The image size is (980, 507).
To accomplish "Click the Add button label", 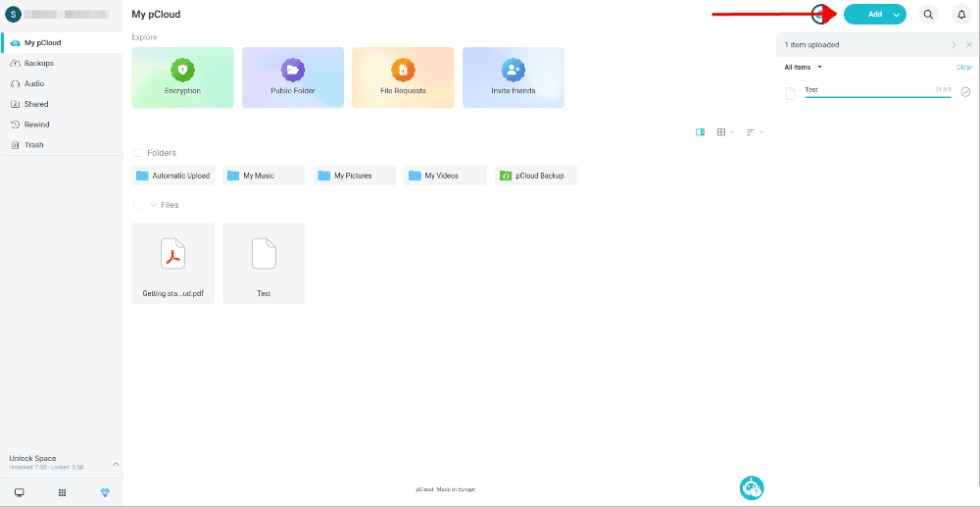I will [x=875, y=15].
